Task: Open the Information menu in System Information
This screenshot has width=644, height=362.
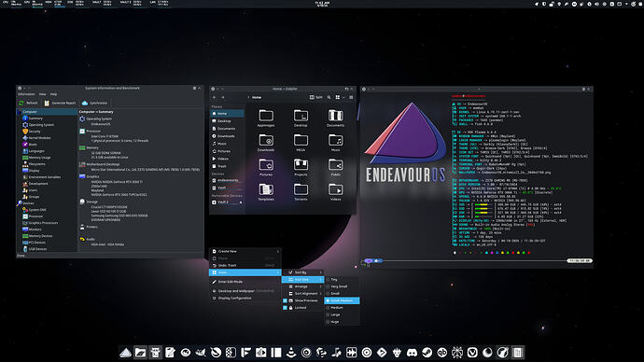Action: (26, 94)
